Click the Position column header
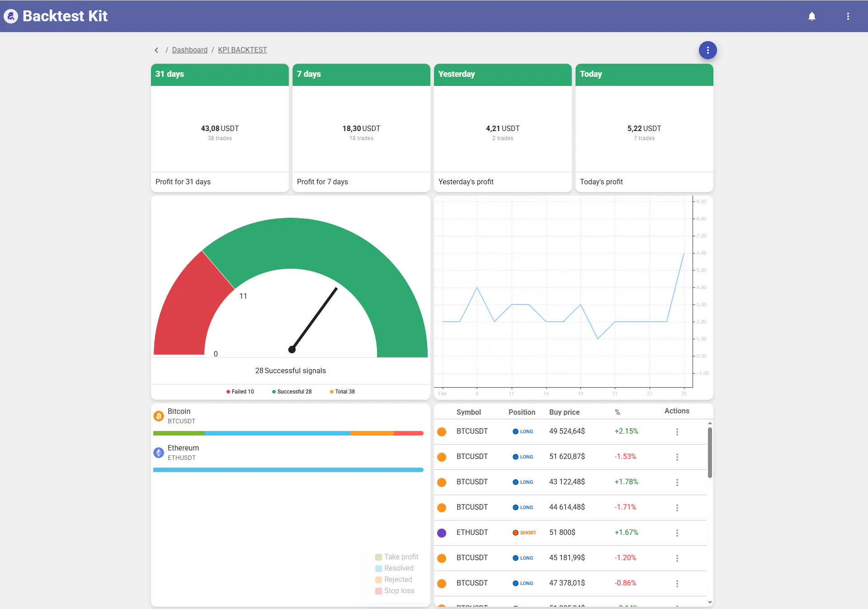Viewport: 868px width, 609px height. click(522, 412)
